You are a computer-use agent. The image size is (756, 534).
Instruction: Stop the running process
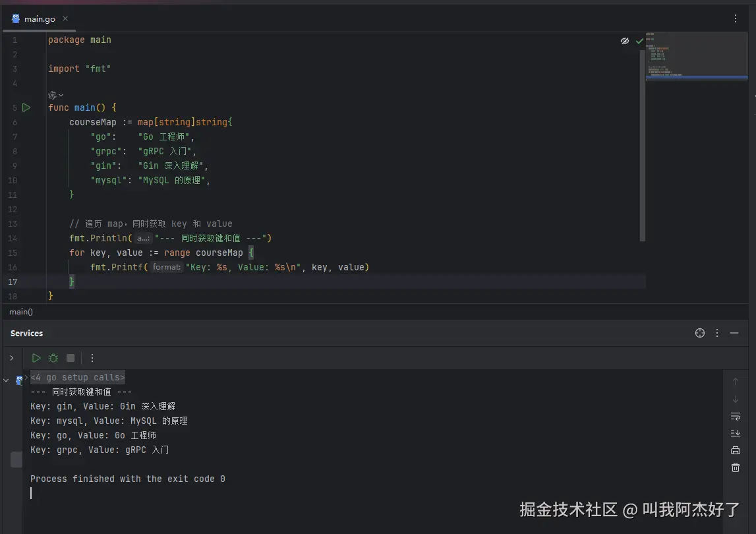(x=71, y=358)
